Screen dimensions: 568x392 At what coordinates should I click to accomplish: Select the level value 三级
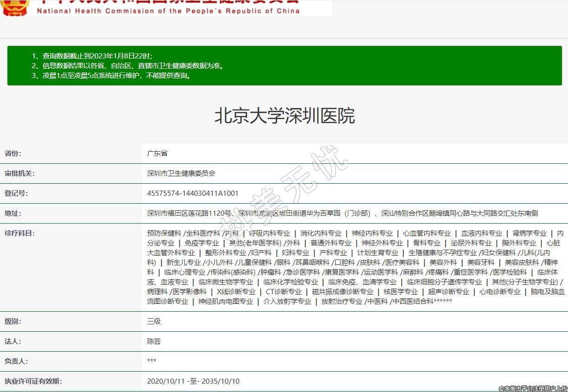[154, 321]
